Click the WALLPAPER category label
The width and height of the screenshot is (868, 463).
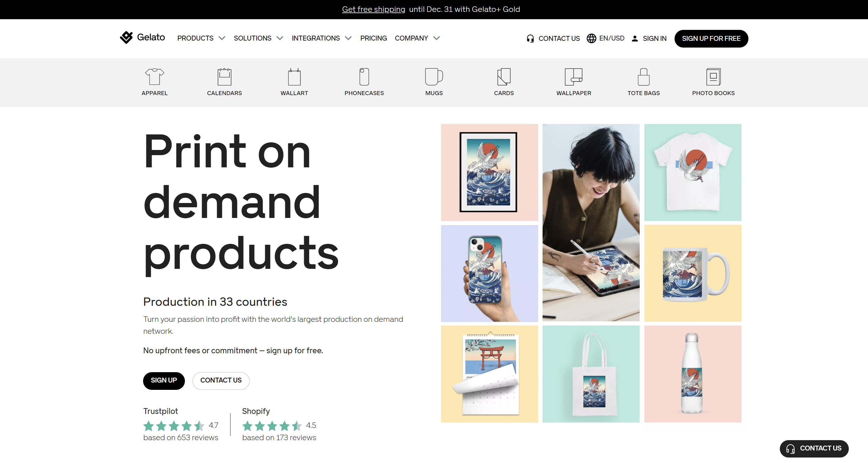574,93
